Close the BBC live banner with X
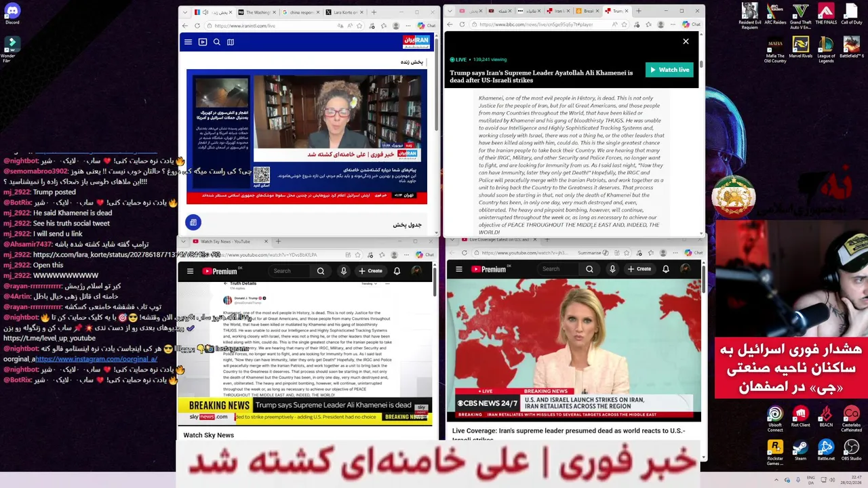Screen dimensions: 868x488 (686, 41)
